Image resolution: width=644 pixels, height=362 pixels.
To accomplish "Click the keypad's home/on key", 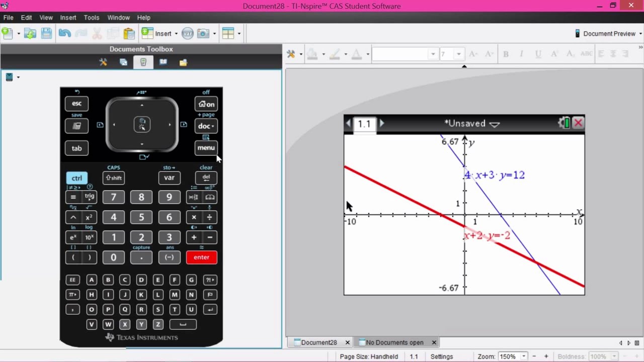I will coord(206,104).
